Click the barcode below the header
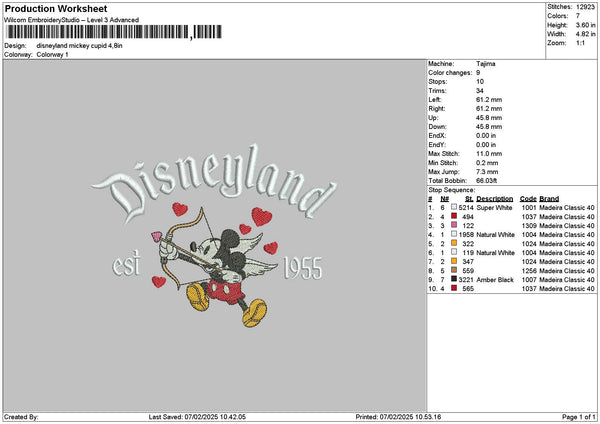This screenshot has height=424, width=600. pos(110,33)
